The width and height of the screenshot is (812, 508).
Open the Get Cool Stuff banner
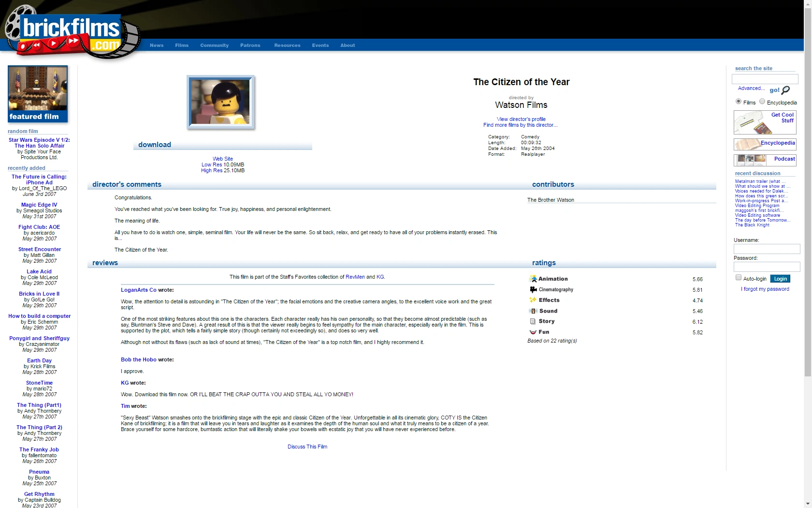pos(765,122)
